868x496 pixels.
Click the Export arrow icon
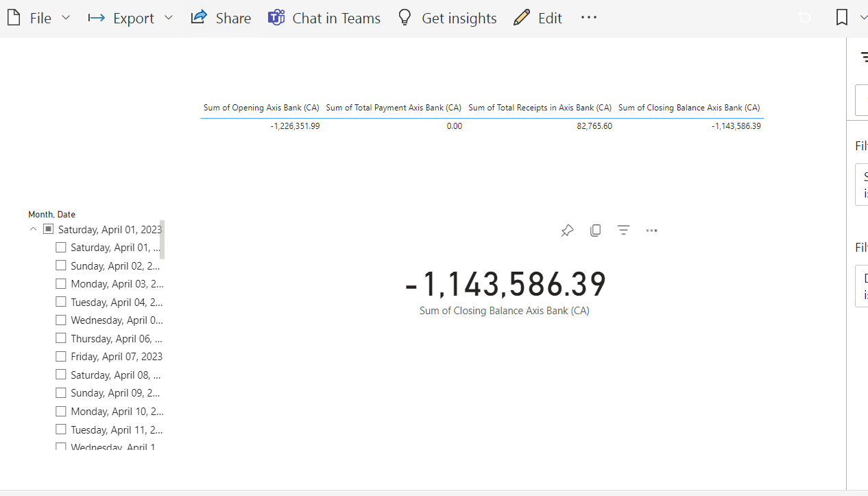pos(96,18)
